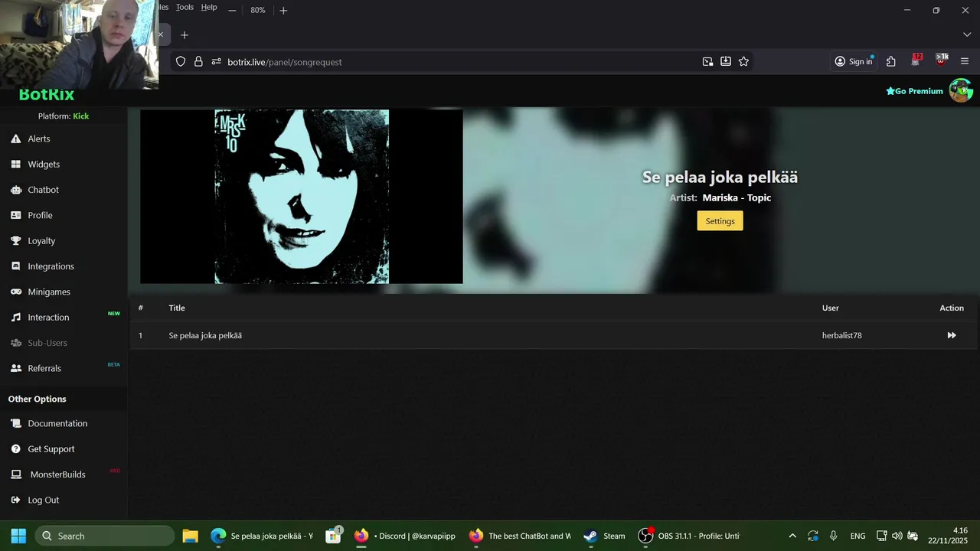
Task: Open extension with 12 badge
Action: point(916,60)
